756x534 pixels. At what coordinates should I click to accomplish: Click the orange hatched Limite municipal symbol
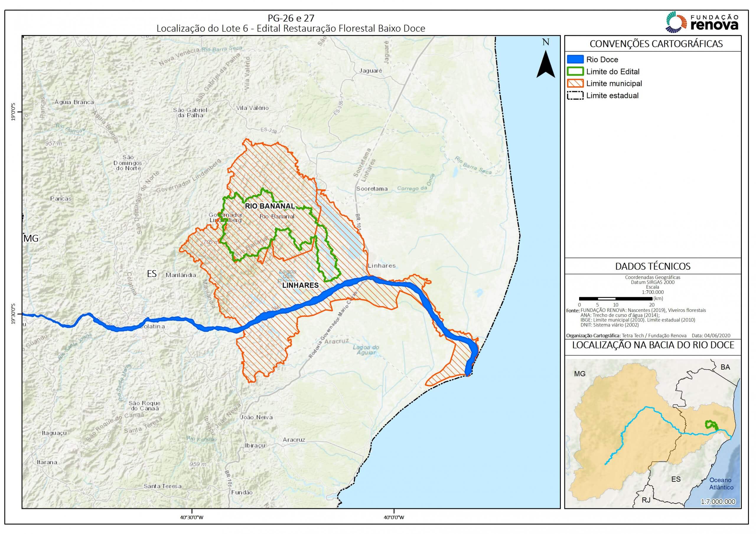pyautogui.click(x=575, y=83)
